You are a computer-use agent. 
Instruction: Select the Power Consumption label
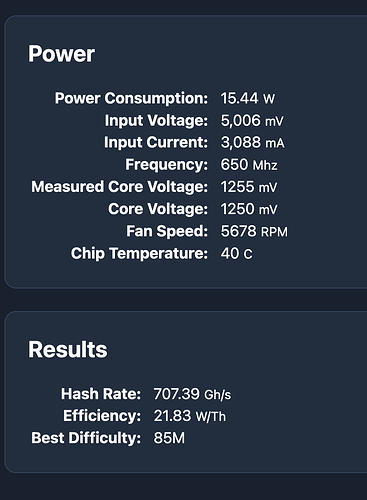(x=131, y=98)
